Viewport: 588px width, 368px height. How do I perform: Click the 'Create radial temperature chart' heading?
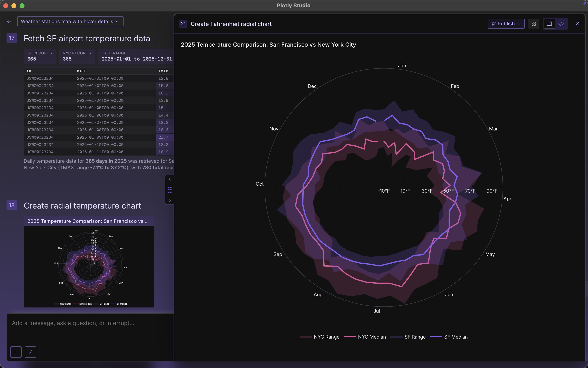[x=82, y=206]
